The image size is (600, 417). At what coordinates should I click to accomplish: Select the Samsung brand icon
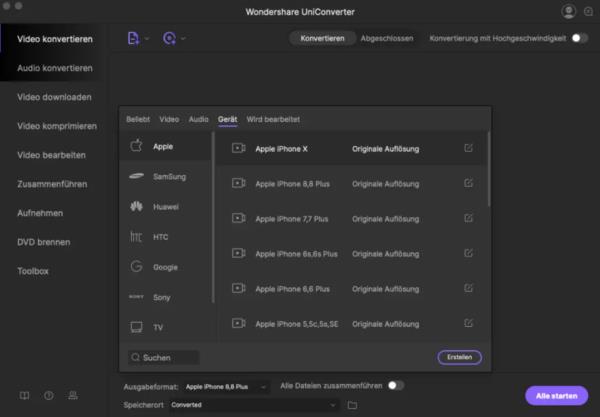[136, 176]
